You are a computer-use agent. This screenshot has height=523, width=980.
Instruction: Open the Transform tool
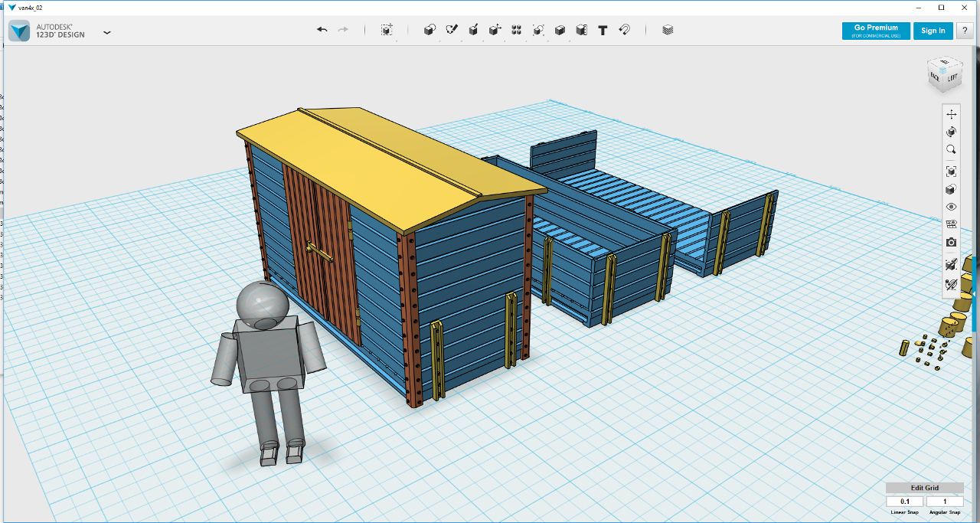pyautogui.click(x=387, y=30)
